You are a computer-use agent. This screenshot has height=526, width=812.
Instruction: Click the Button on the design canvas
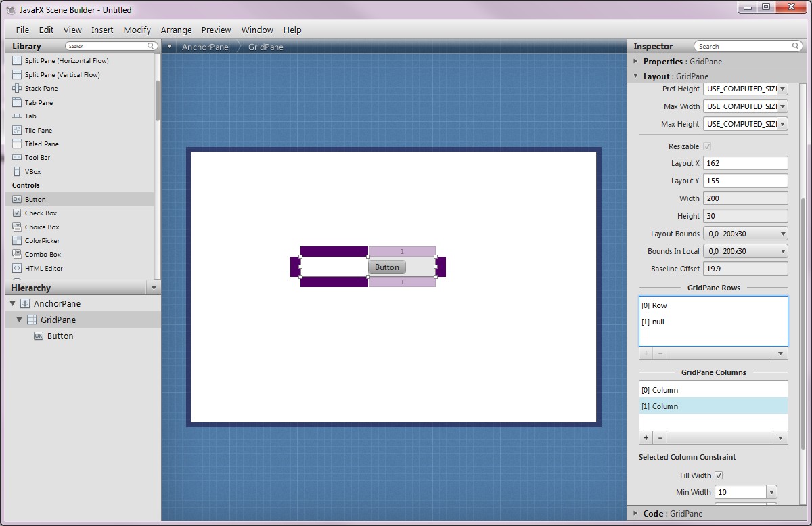pyautogui.click(x=387, y=267)
